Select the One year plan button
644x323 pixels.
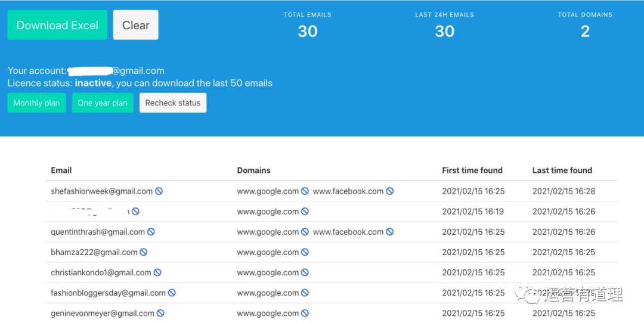coord(103,103)
